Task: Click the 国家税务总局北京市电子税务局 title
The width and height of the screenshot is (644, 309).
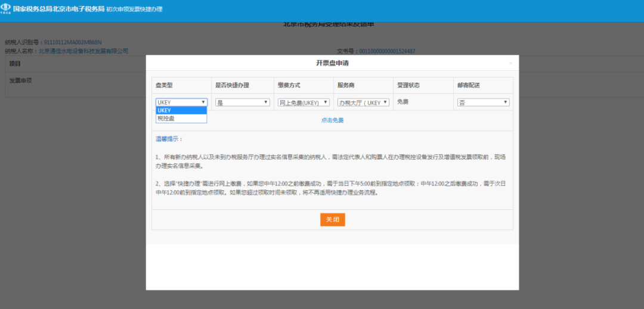Action: click(x=58, y=10)
